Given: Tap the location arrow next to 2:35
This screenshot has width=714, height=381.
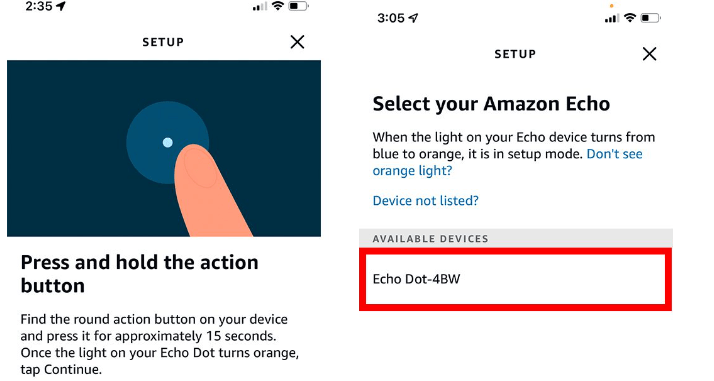Looking at the screenshot, I should click(x=61, y=6).
